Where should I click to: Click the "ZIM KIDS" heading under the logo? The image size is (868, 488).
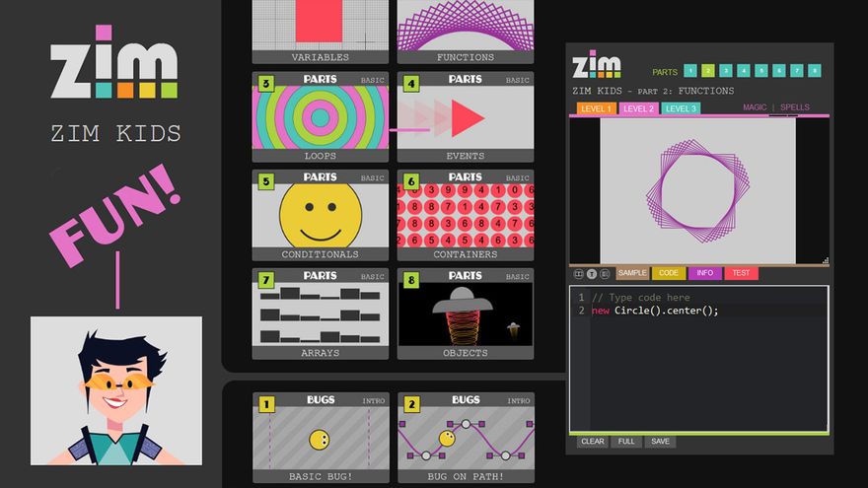click(115, 133)
